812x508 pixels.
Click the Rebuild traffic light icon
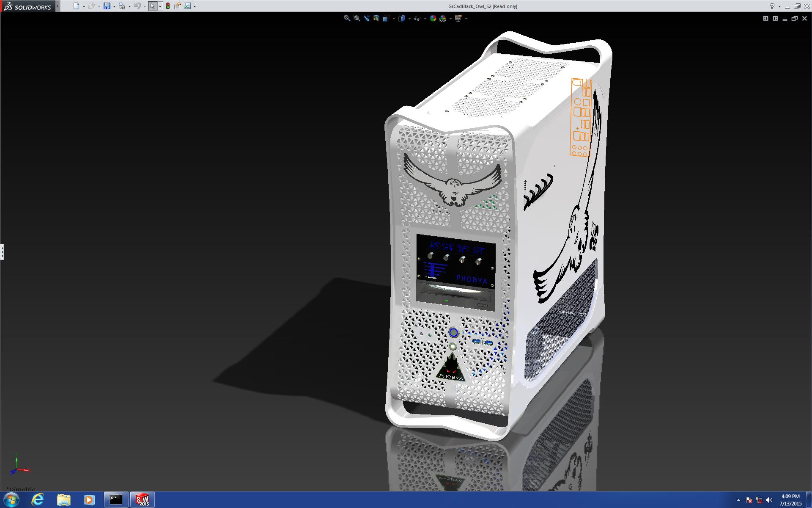click(168, 6)
